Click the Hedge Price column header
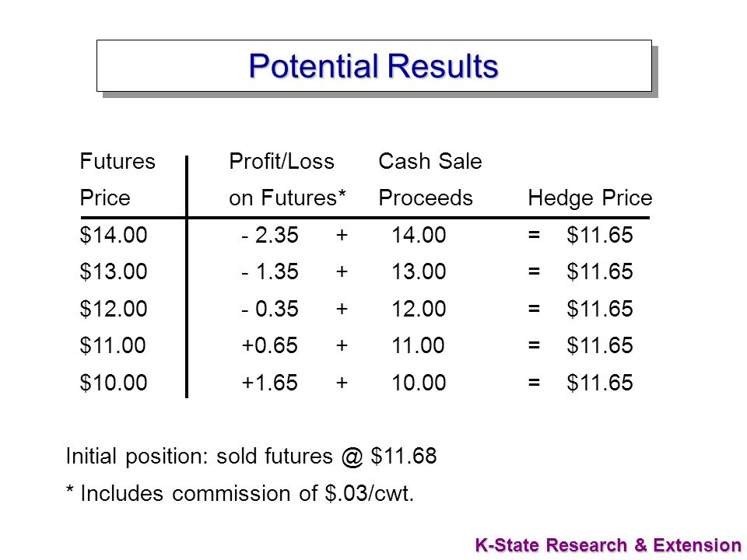The width and height of the screenshot is (747, 560). coord(590,198)
